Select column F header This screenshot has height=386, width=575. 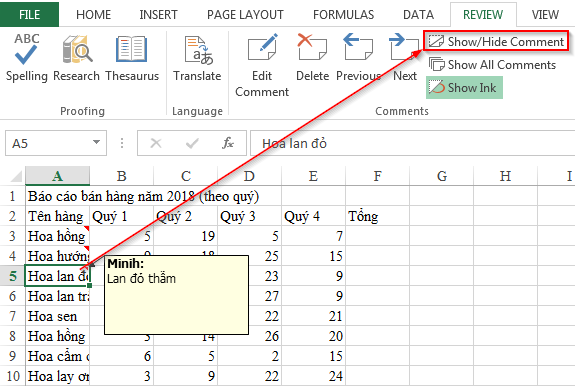click(377, 176)
